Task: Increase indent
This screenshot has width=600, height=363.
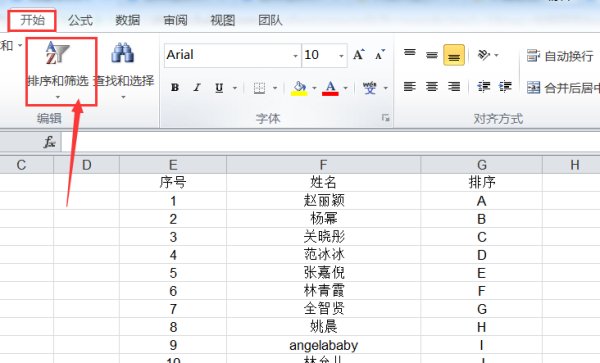Action: tap(505, 87)
